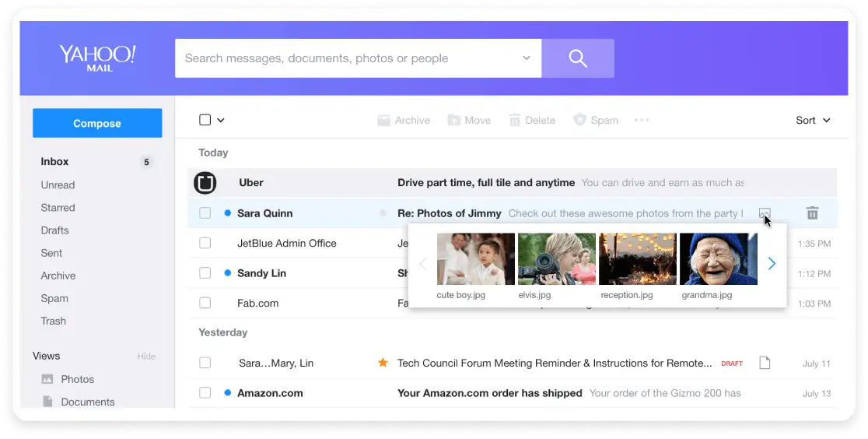Click the unread blue dot on Sandy Lin email

tap(228, 272)
